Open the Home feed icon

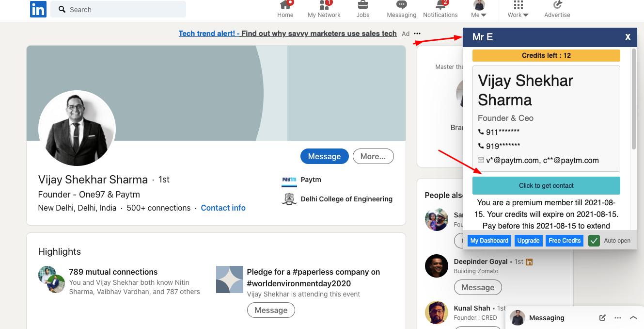(285, 5)
